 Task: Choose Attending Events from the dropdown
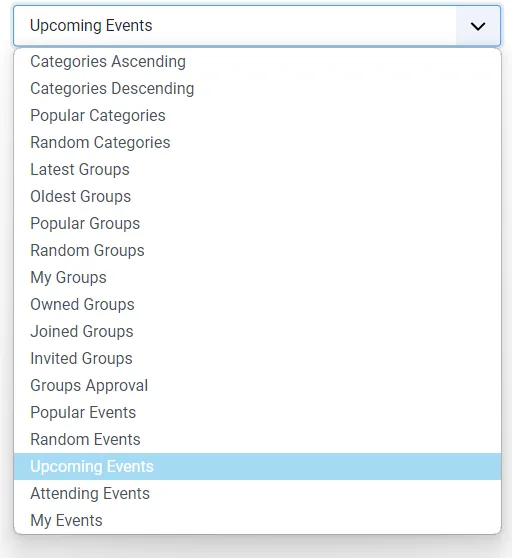257,494
